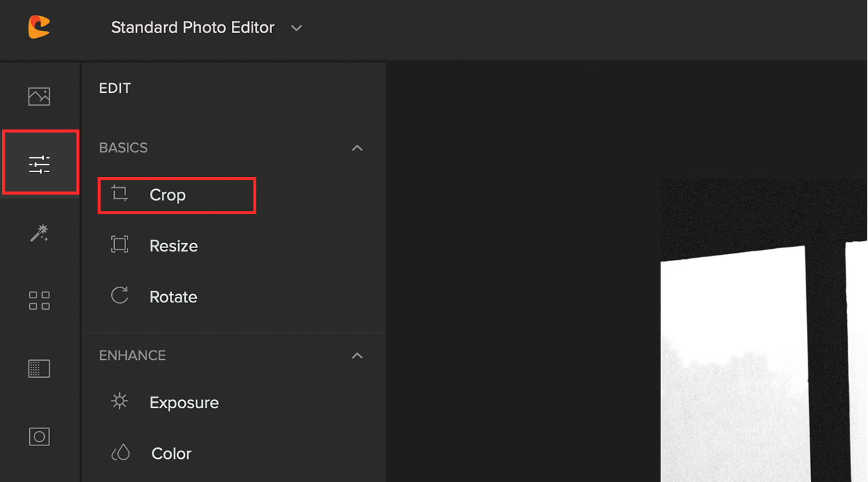Select the Textures panel icon in the sidebar
868x482 pixels.
[39, 368]
